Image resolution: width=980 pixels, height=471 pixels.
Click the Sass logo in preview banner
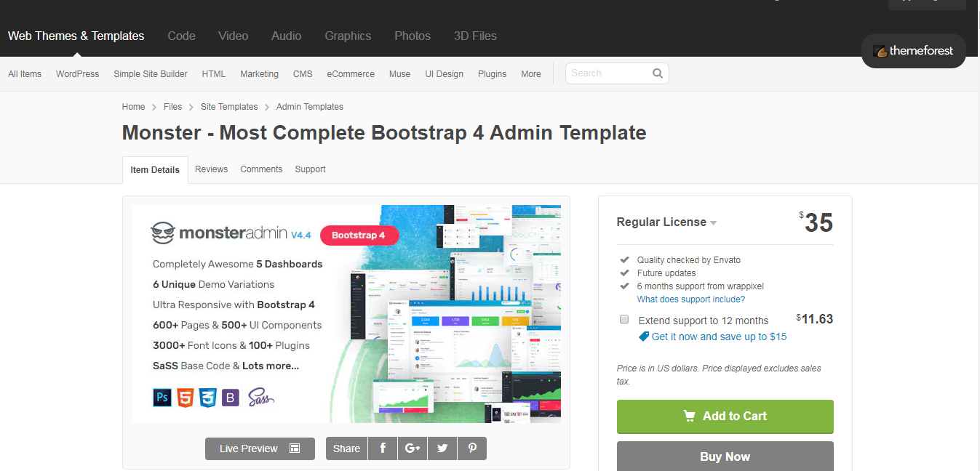260,398
